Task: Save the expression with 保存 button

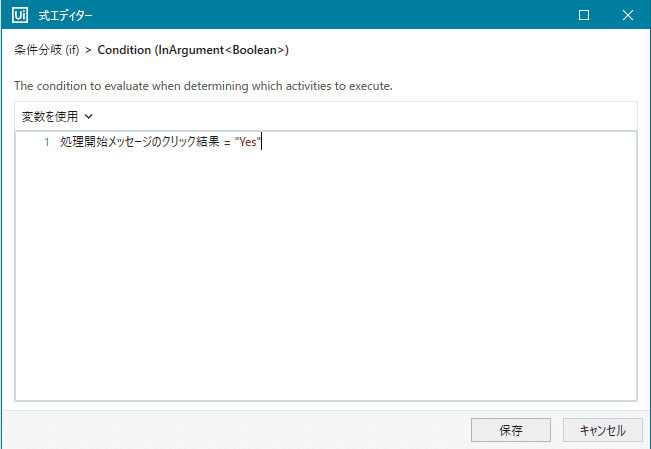Action: [x=511, y=430]
